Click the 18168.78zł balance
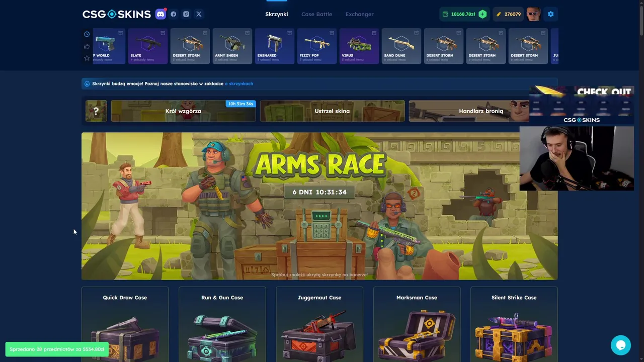The height and width of the screenshot is (362, 644). [463, 14]
